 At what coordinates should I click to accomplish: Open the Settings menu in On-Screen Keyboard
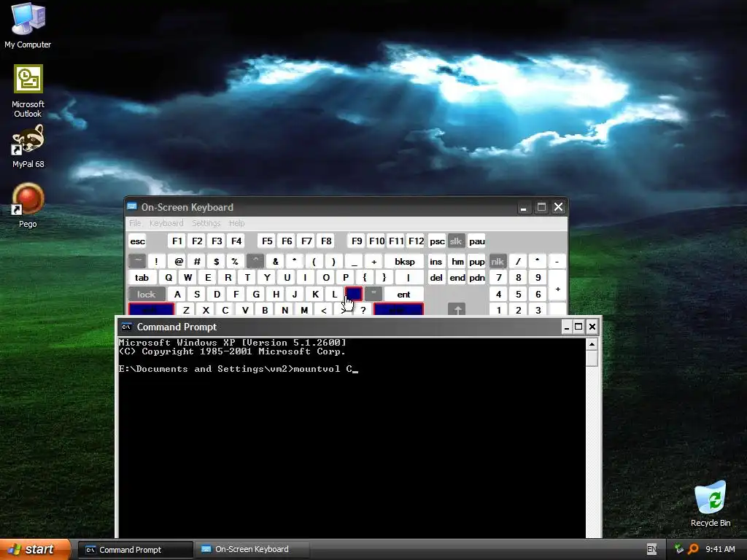tap(206, 223)
